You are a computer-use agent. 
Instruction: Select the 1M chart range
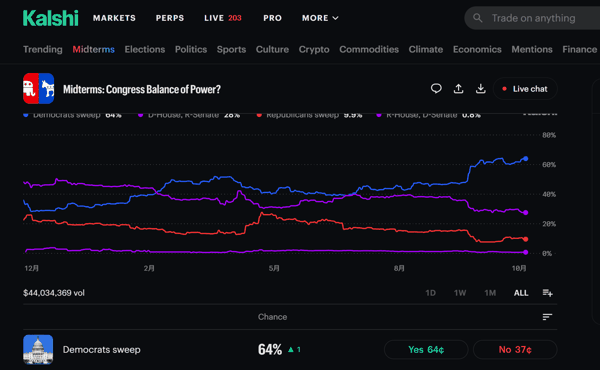490,293
